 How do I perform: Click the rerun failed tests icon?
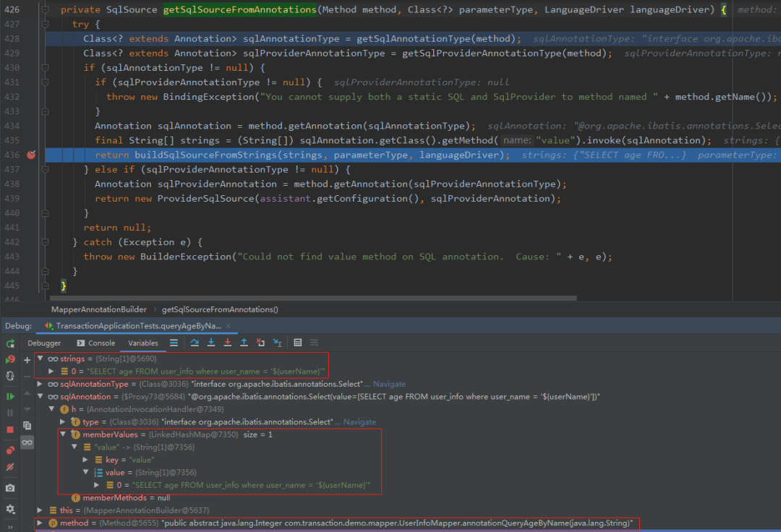[10, 359]
